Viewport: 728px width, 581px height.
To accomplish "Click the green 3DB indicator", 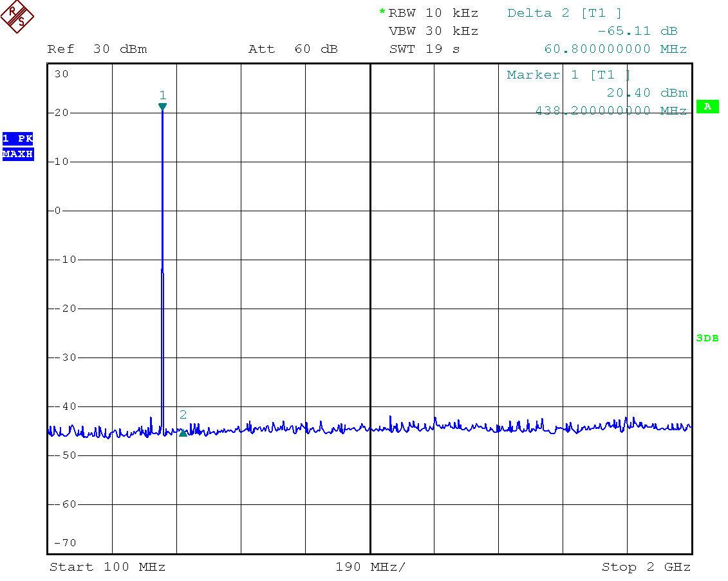I will [707, 338].
